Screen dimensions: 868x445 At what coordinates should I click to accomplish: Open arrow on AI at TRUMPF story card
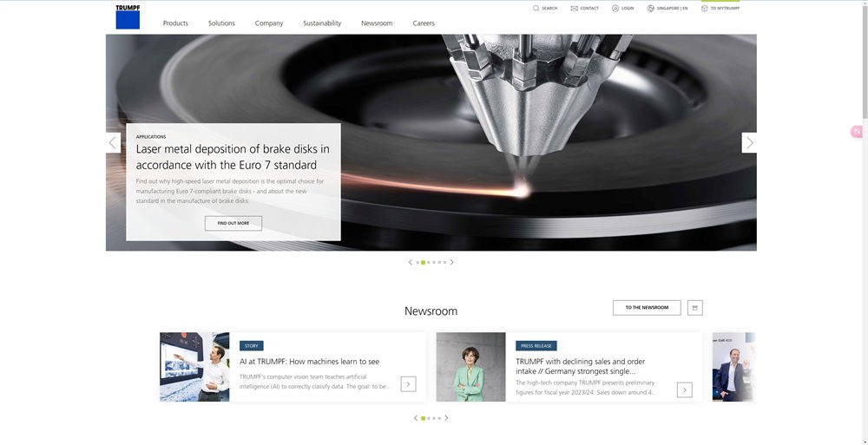click(x=408, y=384)
